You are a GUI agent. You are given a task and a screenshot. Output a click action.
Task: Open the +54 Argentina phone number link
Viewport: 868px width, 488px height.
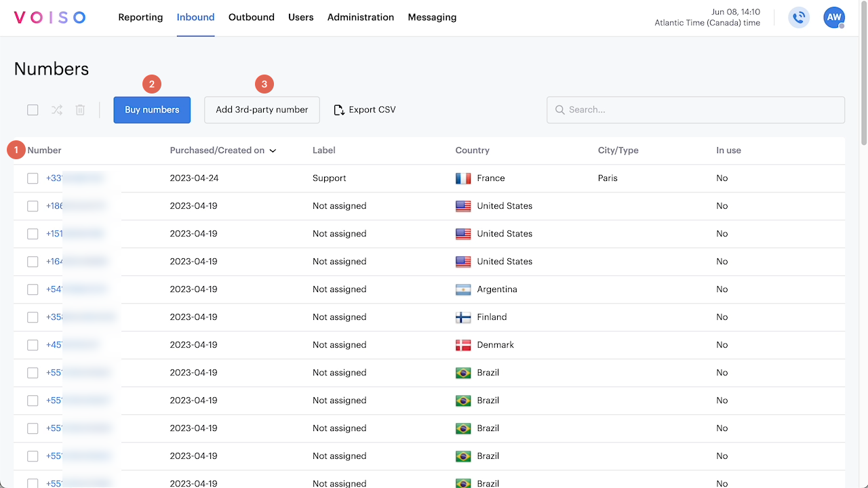click(76, 289)
